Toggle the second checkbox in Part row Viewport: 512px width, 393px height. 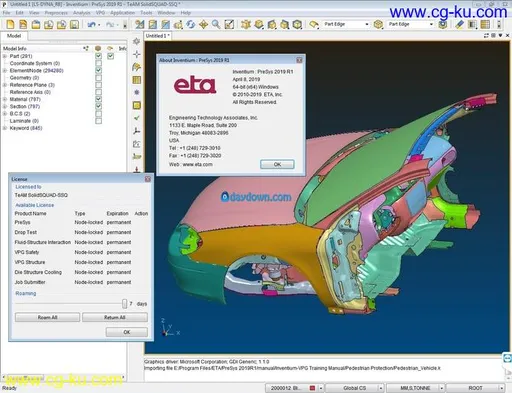pyautogui.click(x=111, y=56)
